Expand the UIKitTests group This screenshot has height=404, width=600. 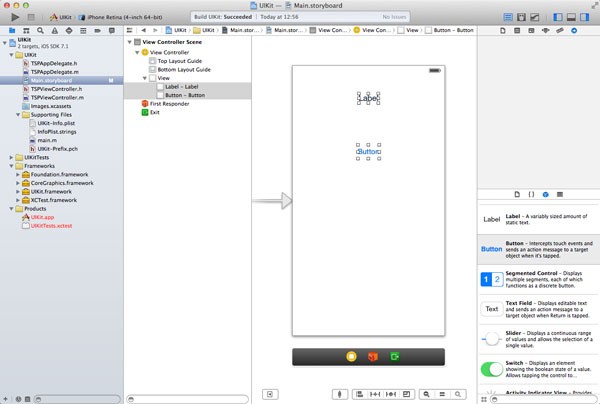click(11, 157)
